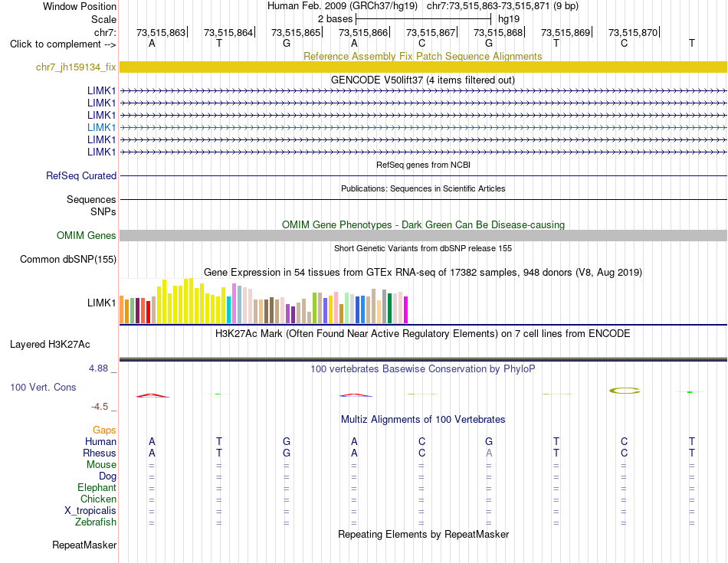Click the Scale 2 bases bar
The width and height of the screenshot is (728, 563).
click(x=423, y=19)
